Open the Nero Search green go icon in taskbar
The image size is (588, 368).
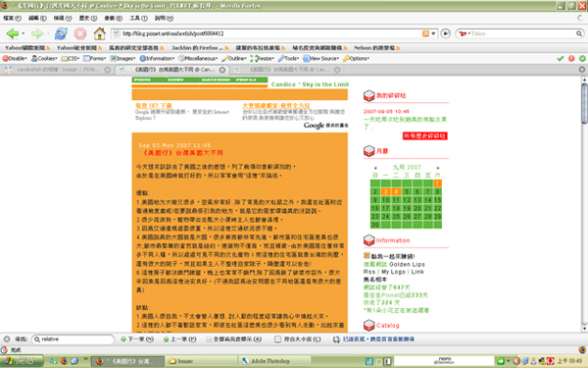[x=500, y=361]
